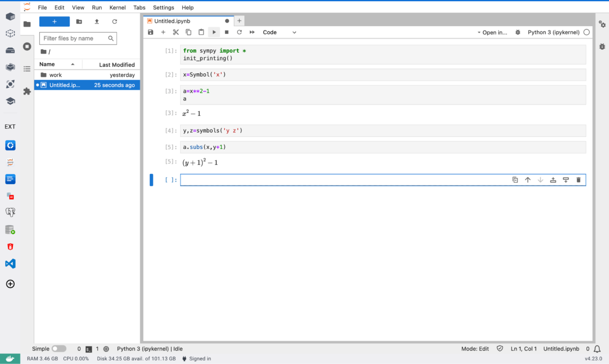Duplicate the selected cell
609x364 pixels.
click(x=515, y=179)
